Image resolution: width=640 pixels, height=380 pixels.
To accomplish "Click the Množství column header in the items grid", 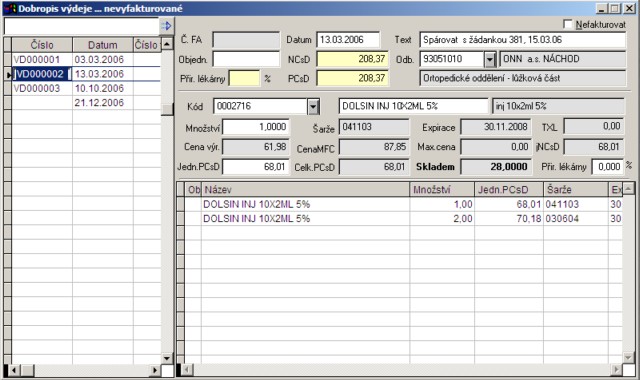I will coord(442,190).
